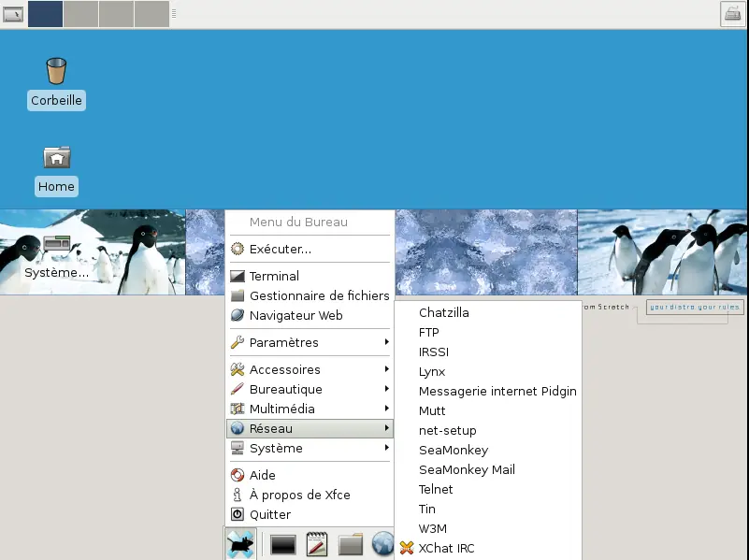Click the 'your distro your rules' link
The image size is (749, 560).
point(695,307)
